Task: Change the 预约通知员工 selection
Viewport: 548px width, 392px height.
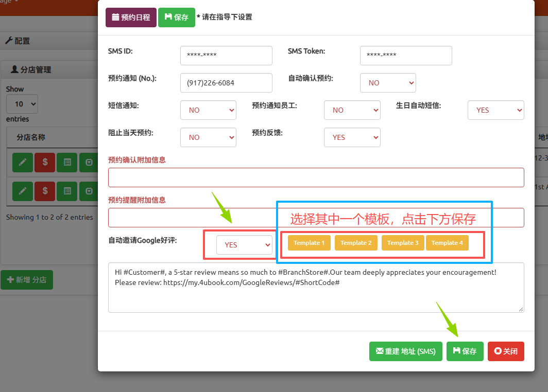Action: pyautogui.click(x=352, y=110)
